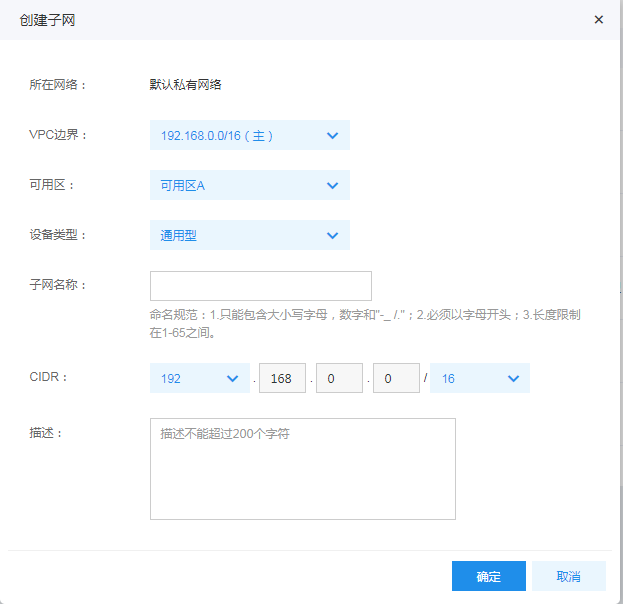The height and width of the screenshot is (604, 623).
Task: Close the 创建子网 dialog with the X icon
Action: click(598, 19)
